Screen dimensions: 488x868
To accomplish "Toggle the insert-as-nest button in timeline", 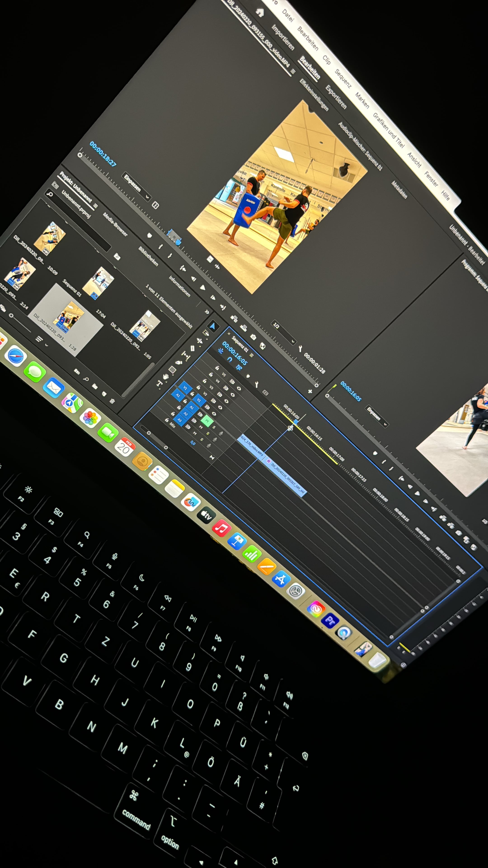I will pos(221,351).
